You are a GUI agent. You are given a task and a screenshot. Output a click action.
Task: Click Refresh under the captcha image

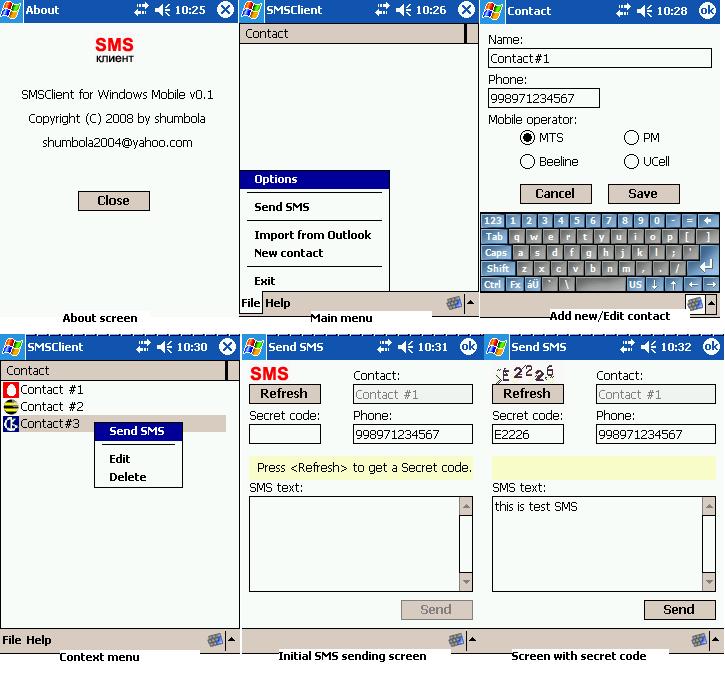coord(528,394)
